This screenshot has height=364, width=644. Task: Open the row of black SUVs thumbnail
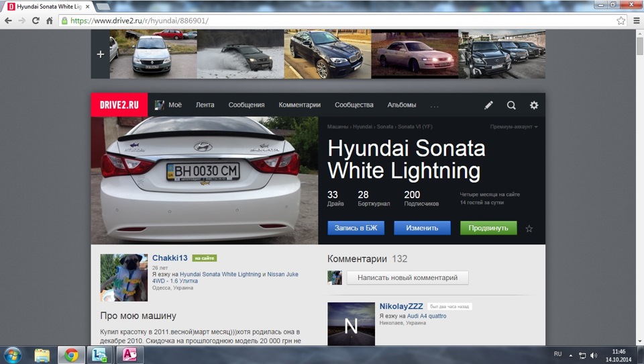(x=502, y=54)
